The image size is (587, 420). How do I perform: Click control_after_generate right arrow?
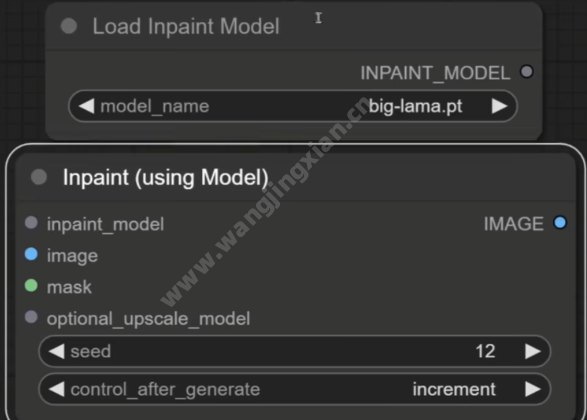(x=533, y=389)
